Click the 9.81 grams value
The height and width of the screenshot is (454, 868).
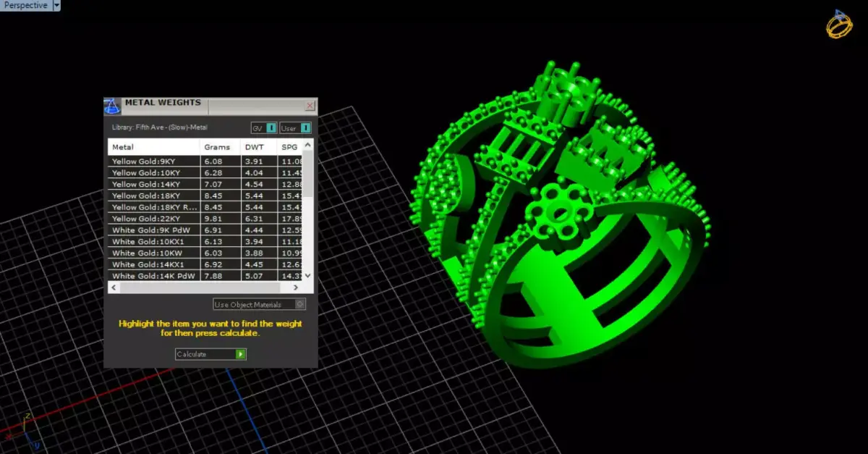click(x=213, y=219)
